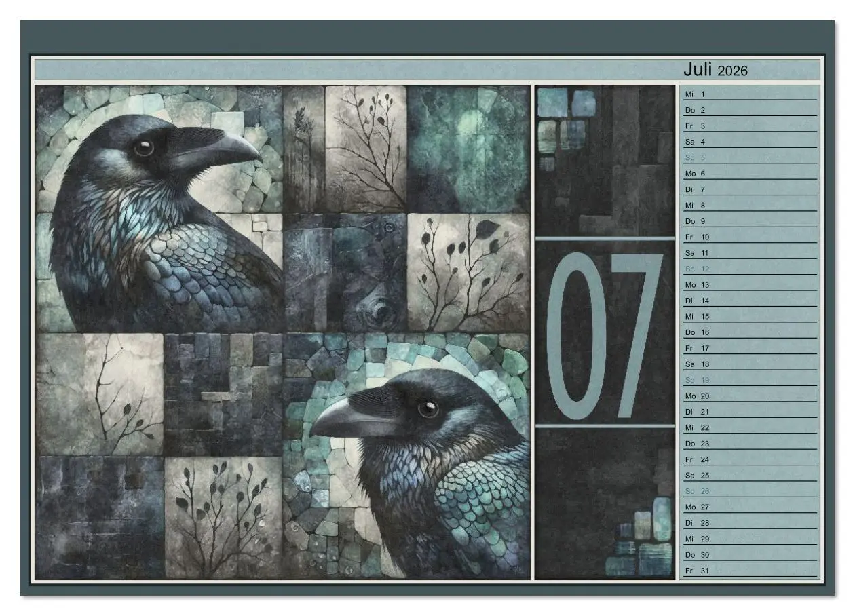The image size is (855, 616).
Task: Click the Do 16 date row
Action: [x=699, y=332]
